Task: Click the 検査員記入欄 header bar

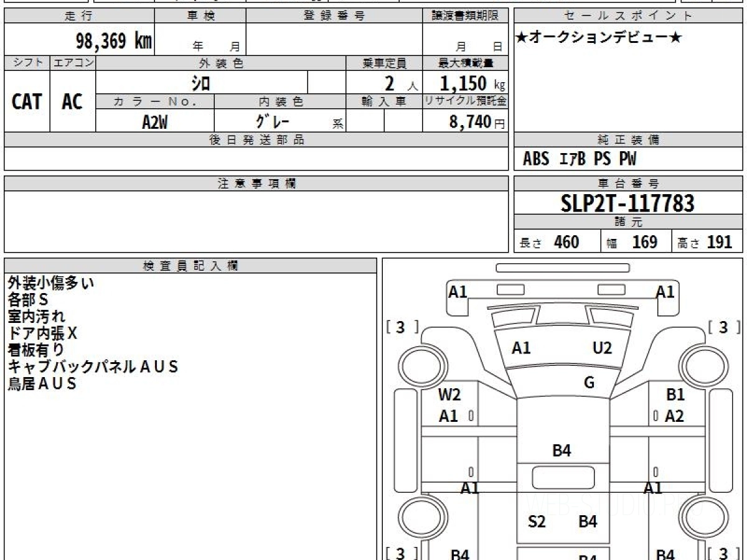Action: click(x=190, y=266)
